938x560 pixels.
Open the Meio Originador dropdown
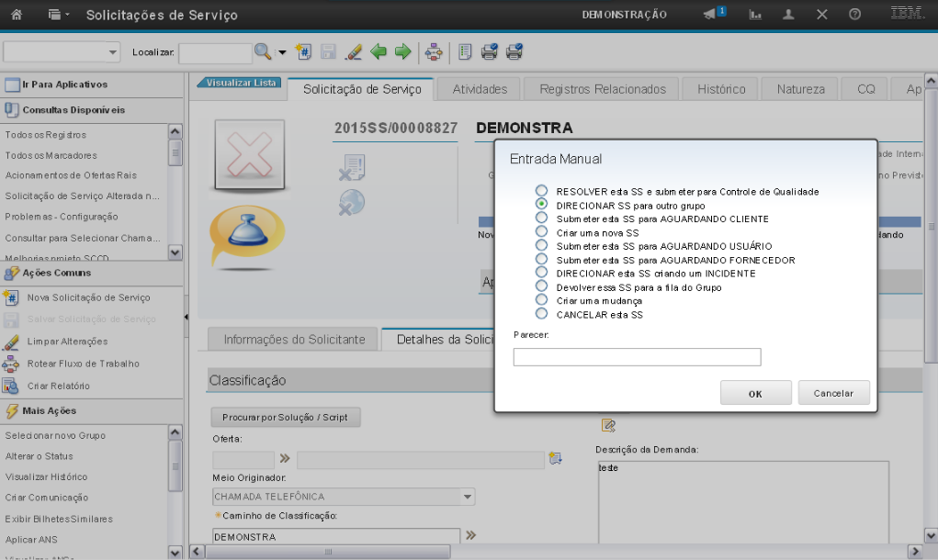pyautogui.click(x=468, y=497)
